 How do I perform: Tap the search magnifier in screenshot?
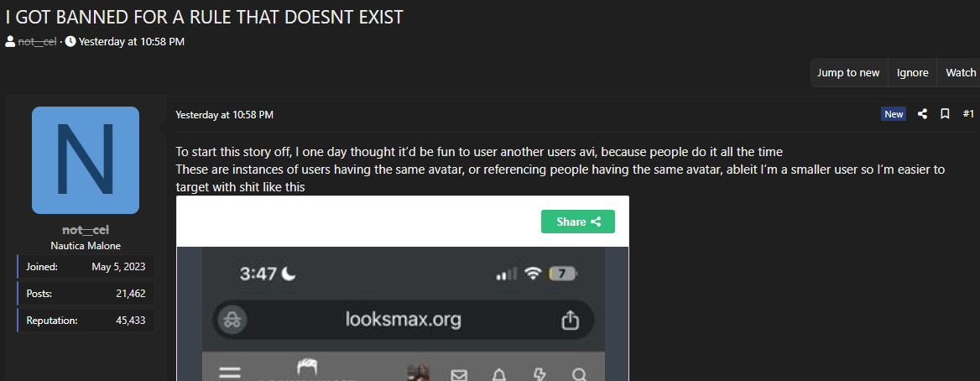point(580,375)
